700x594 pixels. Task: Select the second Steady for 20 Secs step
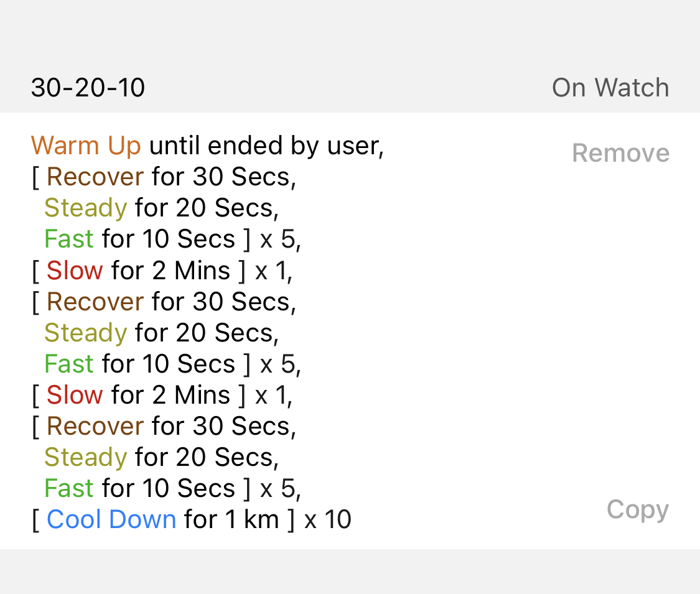[161, 333]
